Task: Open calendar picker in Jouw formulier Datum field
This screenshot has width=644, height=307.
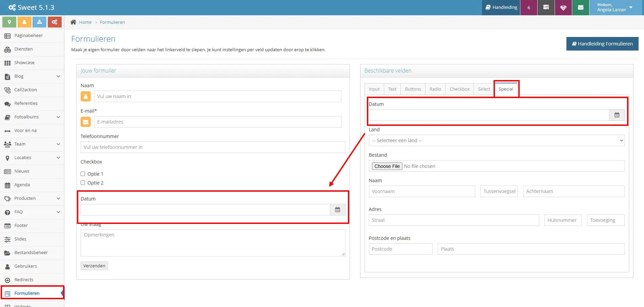Action: pos(337,210)
